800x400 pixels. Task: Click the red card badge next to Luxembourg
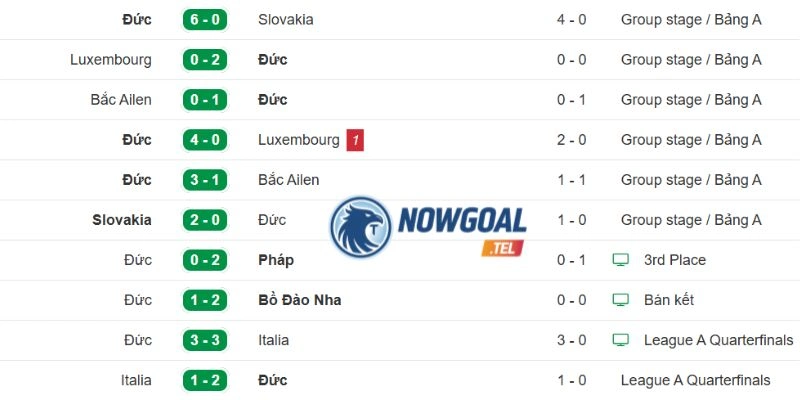355,140
